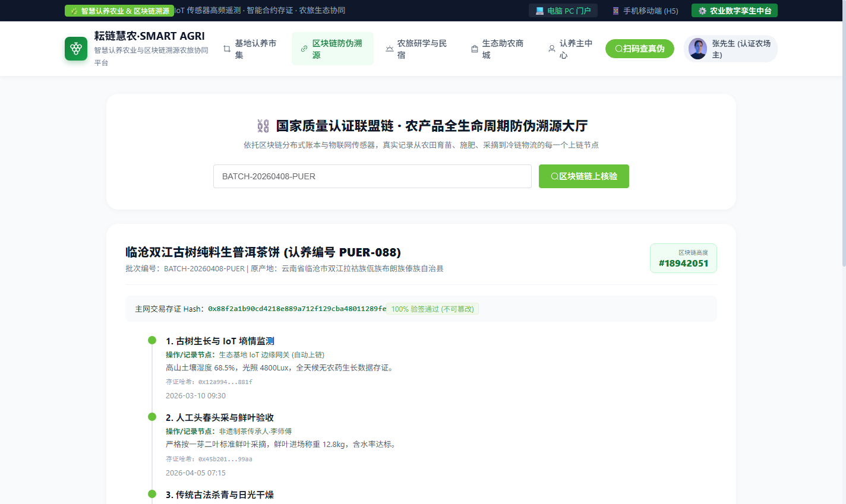The width and height of the screenshot is (846, 504).
Task: Click the timeline dot for step 1
Action: pos(152,340)
